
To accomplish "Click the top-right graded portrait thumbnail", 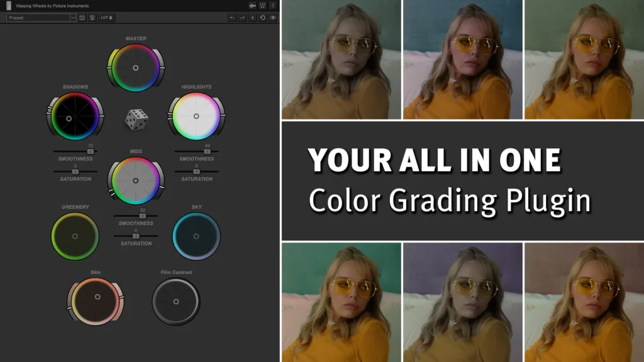I will coord(584,60).
